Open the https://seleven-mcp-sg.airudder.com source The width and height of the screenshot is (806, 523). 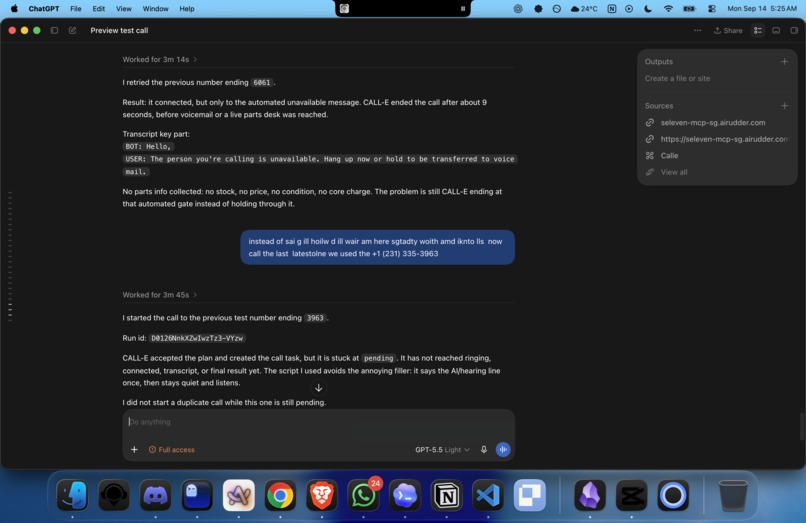tap(717, 139)
